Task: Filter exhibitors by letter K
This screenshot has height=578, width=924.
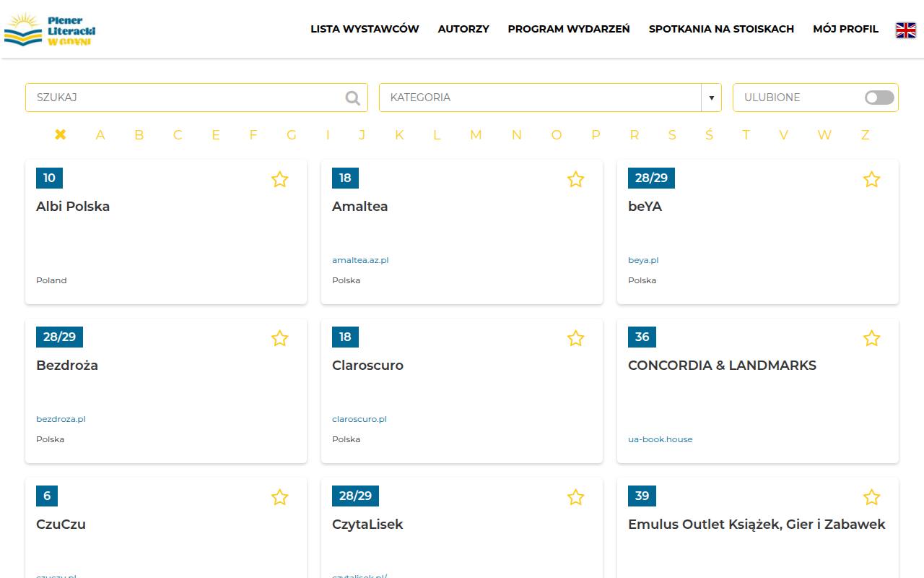Action: (x=399, y=135)
